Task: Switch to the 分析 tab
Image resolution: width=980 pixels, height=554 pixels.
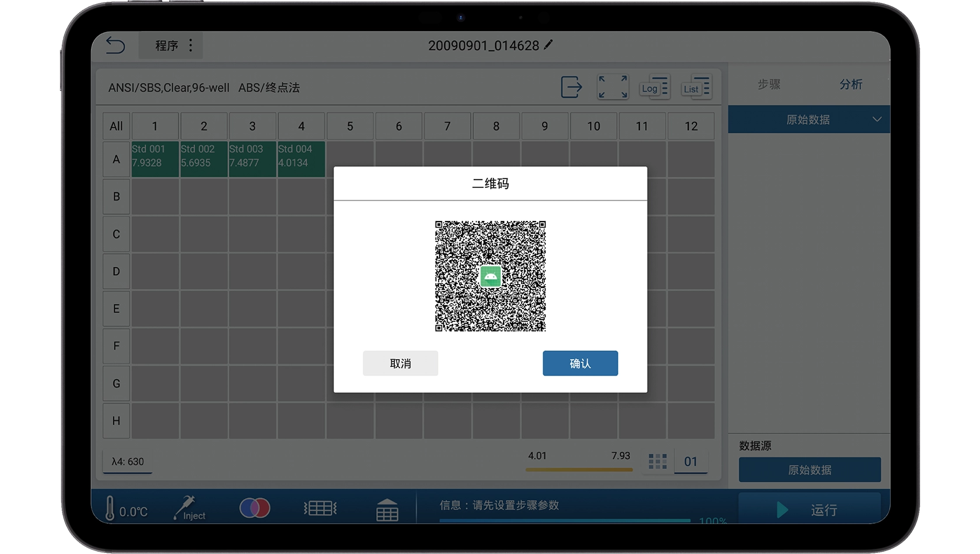Action: pyautogui.click(x=850, y=85)
